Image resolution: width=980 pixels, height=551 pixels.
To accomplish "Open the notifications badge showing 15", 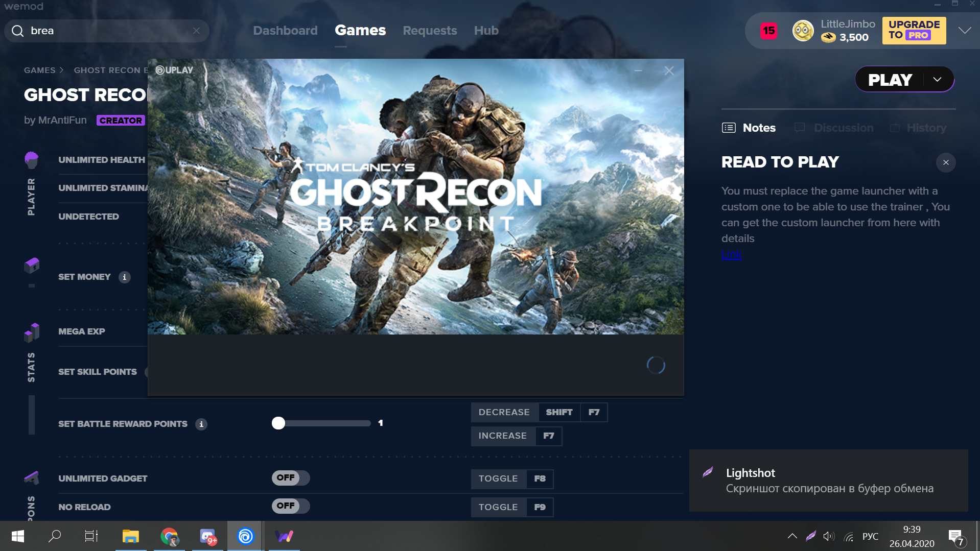I will tap(768, 31).
